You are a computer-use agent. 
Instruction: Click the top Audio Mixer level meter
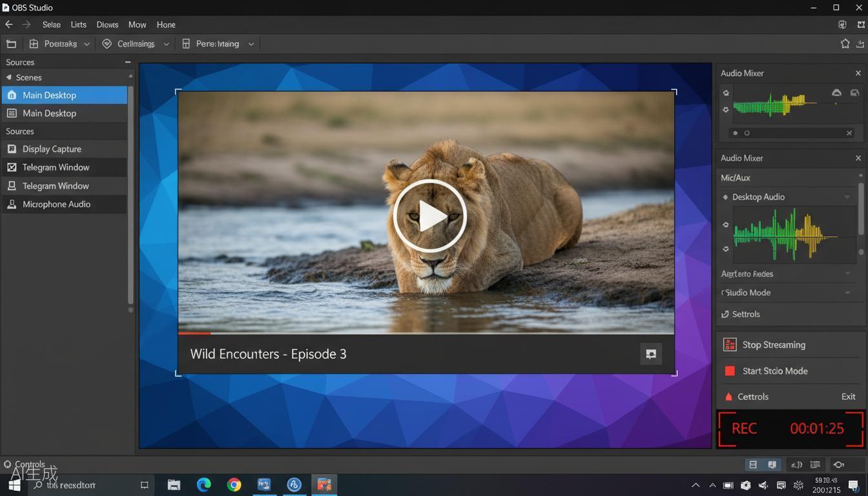775,103
